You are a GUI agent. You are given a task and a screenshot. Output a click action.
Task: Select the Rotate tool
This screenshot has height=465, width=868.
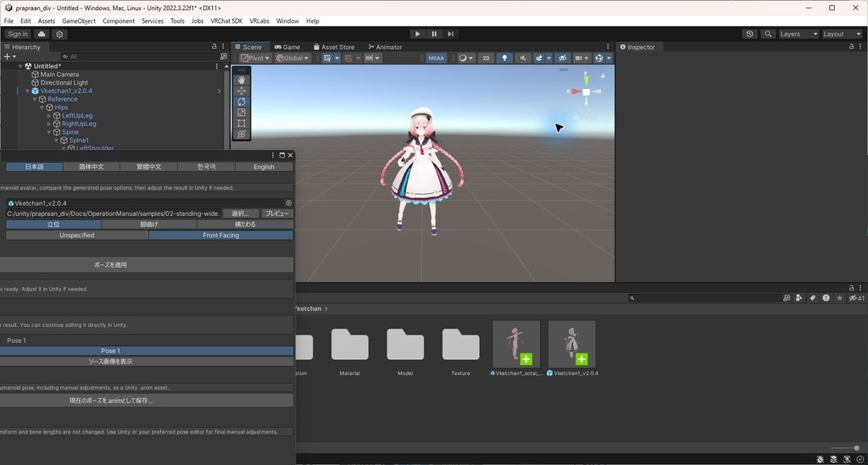point(242,102)
